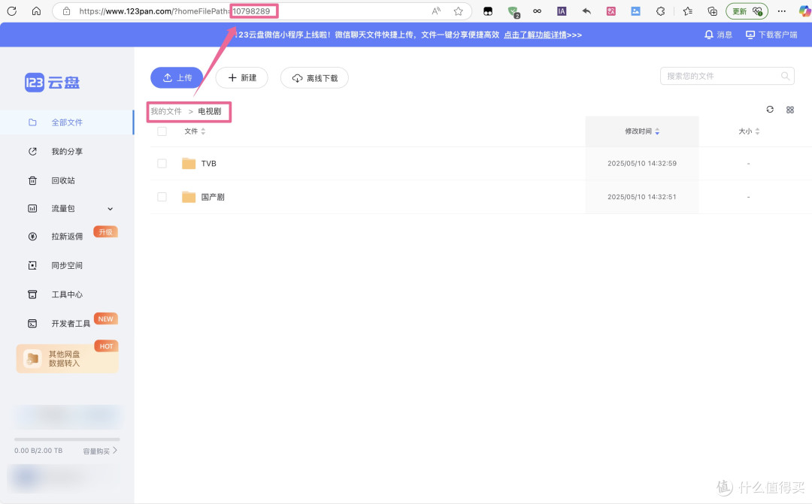
Task: Open the 国产剧 folder
Action: point(213,197)
